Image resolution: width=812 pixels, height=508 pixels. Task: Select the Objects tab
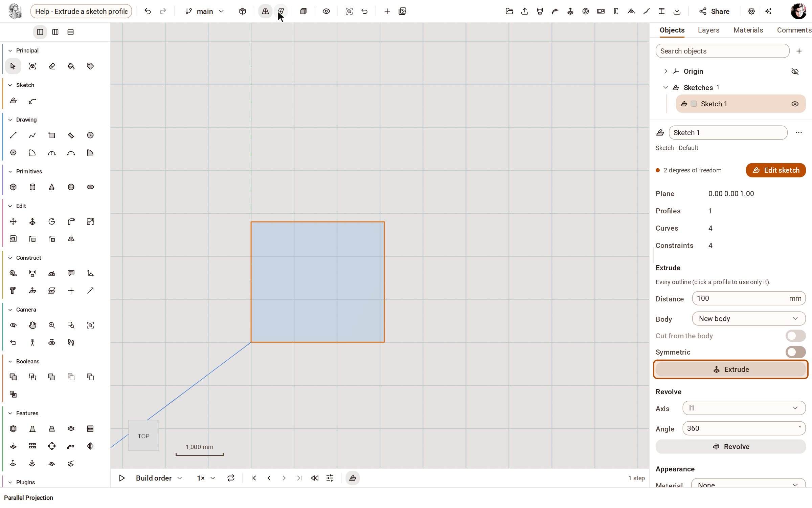(672, 30)
